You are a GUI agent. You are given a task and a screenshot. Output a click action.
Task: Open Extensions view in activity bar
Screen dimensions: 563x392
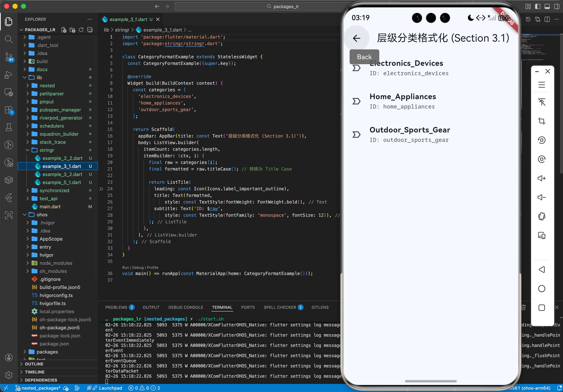tap(9, 110)
